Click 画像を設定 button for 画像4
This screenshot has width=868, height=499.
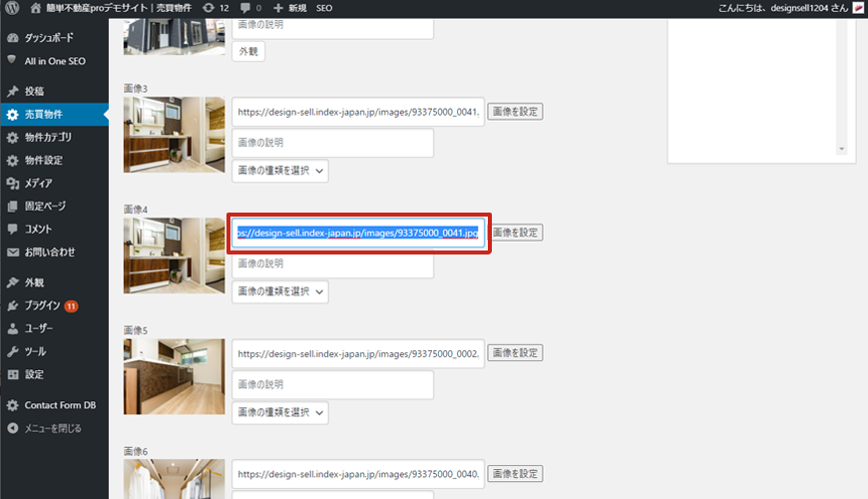pos(515,233)
